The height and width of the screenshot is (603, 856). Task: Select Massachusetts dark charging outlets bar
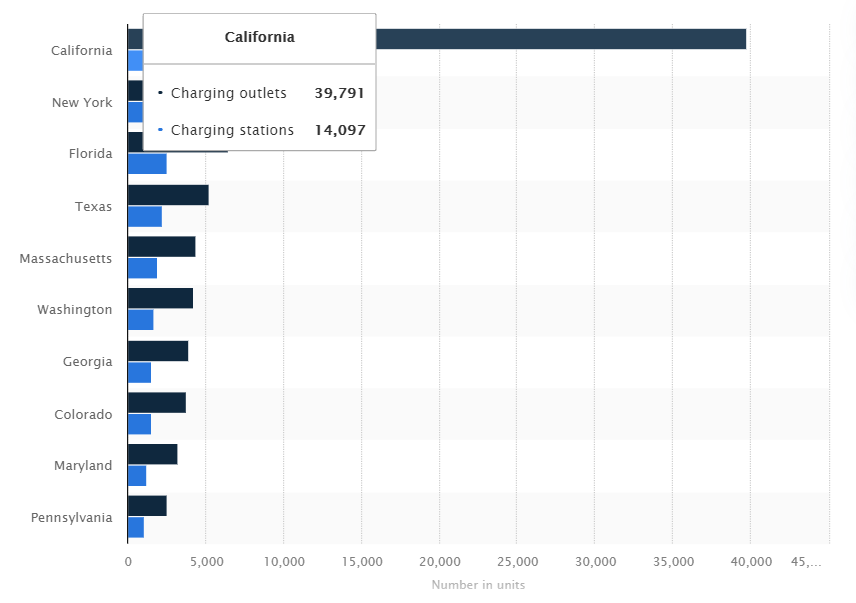click(162, 247)
